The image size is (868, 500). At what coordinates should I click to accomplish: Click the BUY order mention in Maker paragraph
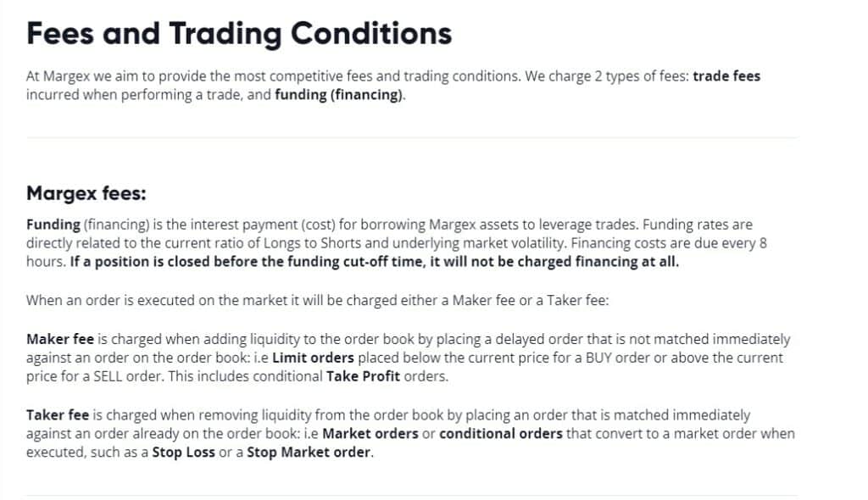click(x=618, y=358)
